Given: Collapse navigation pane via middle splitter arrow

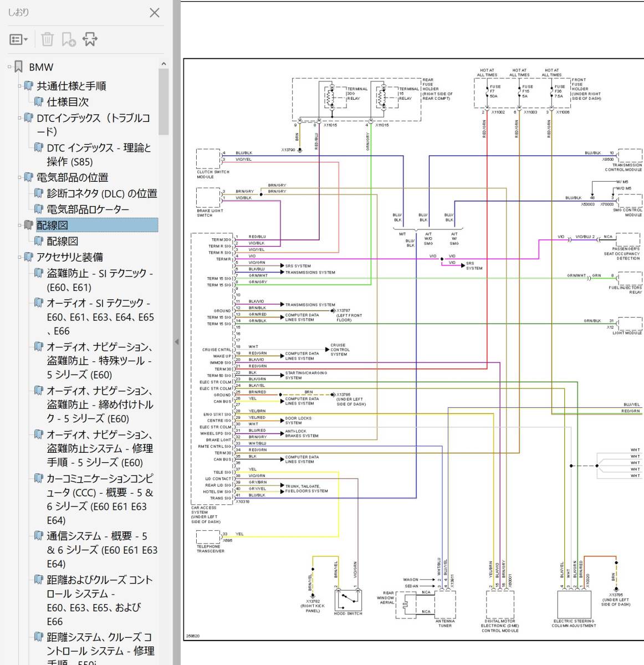Looking at the screenshot, I should (177, 342).
